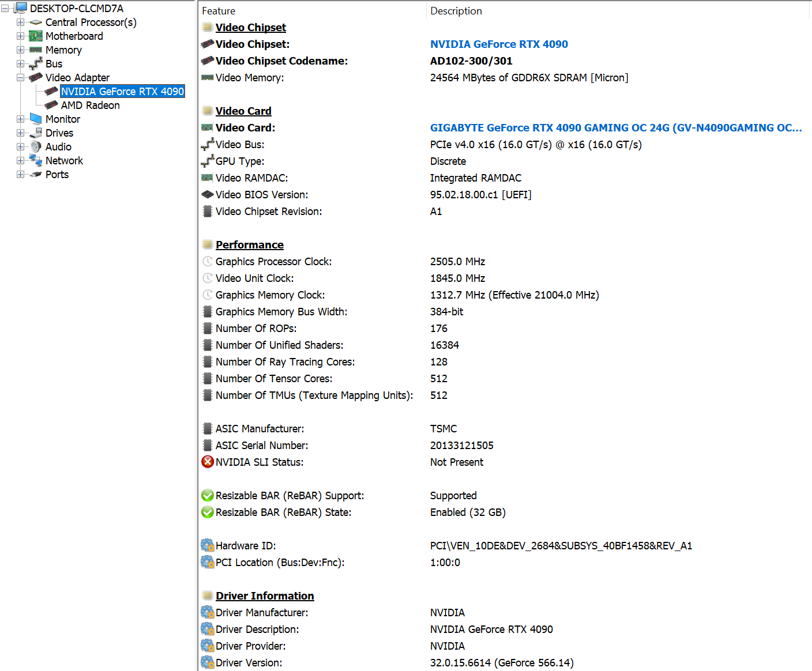The image size is (812, 671).
Task: Click the Network computers icon
Action: [x=36, y=160]
